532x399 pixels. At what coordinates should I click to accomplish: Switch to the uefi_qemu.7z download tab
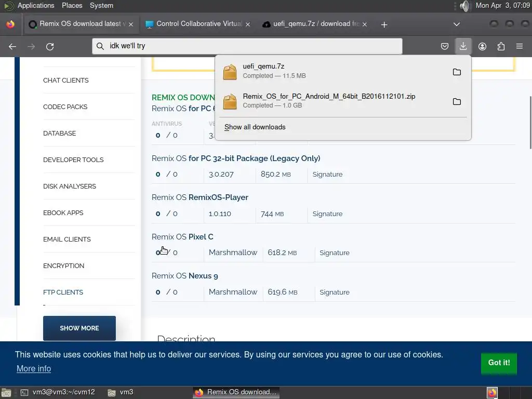tap(315, 24)
